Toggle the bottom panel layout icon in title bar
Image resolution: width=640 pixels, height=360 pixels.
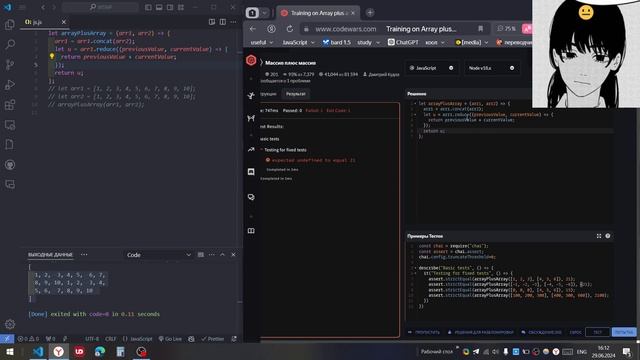(x=159, y=7)
